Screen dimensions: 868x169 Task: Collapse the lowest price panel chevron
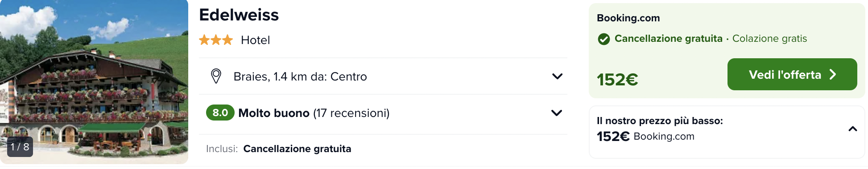pyautogui.click(x=852, y=129)
